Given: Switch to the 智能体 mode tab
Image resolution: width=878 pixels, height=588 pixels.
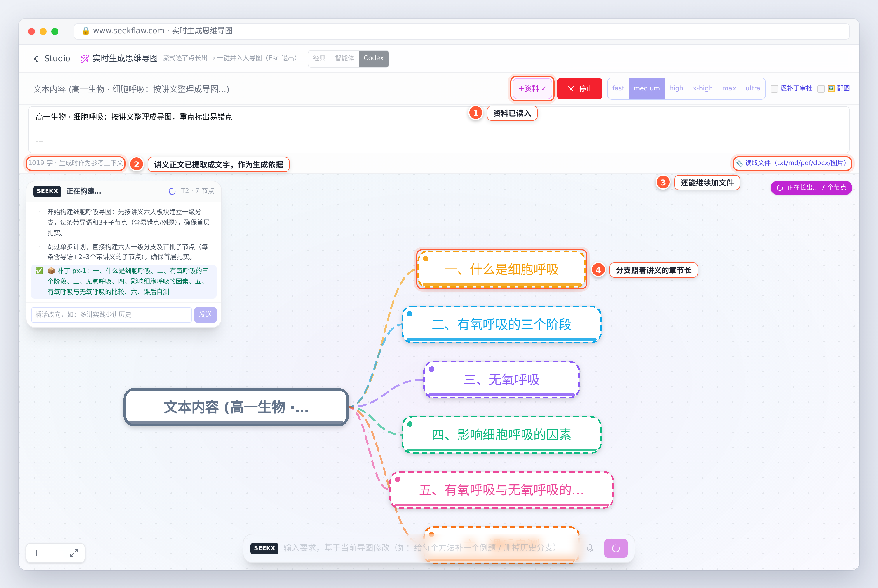Looking at the screenshot, I should pos(344,58).
